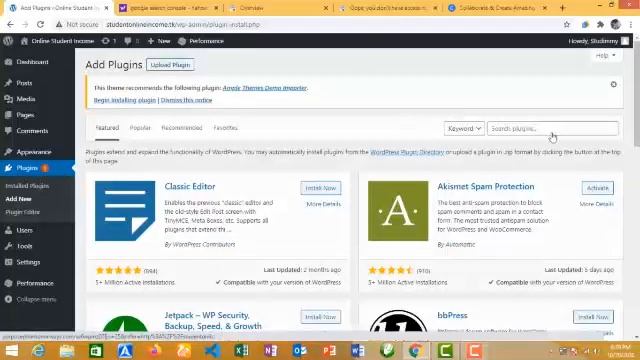The height and width of the screenshot is (360, 640).
Task: Open the Dashboard sidebar item
Action: (x=32, y=62)
